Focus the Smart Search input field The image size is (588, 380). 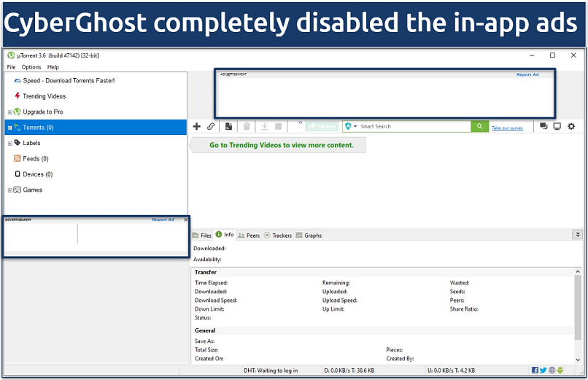[x=414, y=126]
